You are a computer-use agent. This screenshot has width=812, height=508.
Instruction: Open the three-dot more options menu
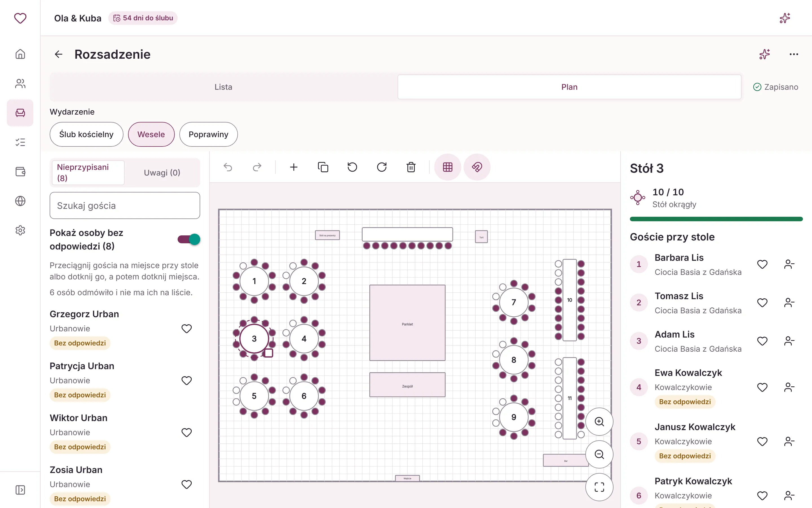(x=794, y=54)
